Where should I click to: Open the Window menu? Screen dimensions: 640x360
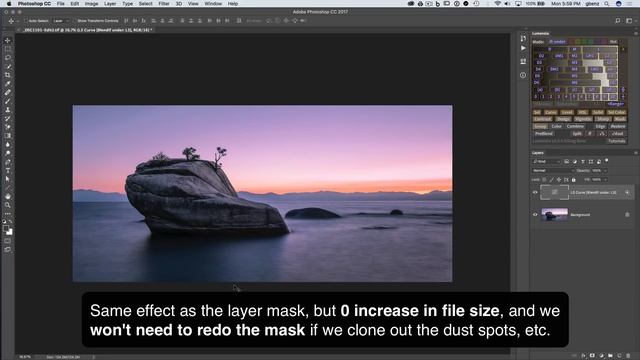click(213, 4)
